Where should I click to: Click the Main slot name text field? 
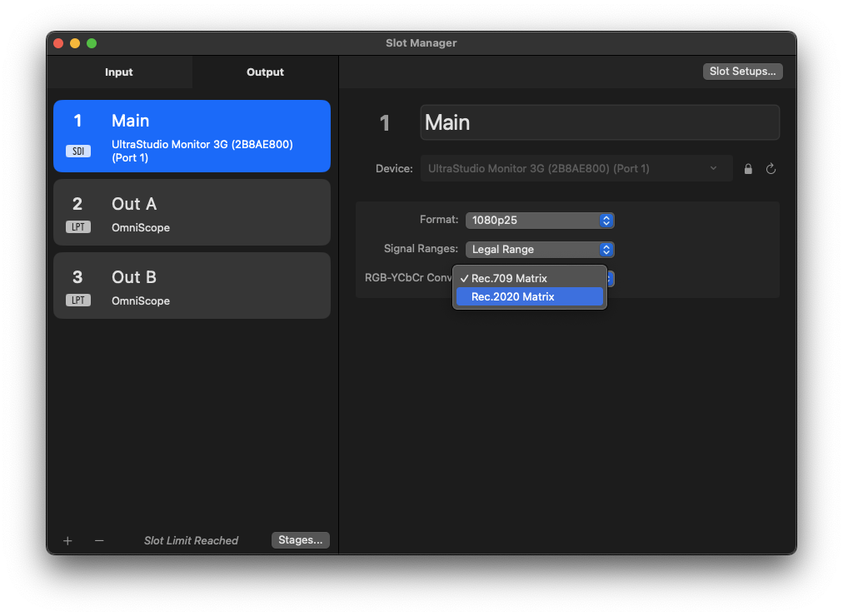[x=599, y=122]
